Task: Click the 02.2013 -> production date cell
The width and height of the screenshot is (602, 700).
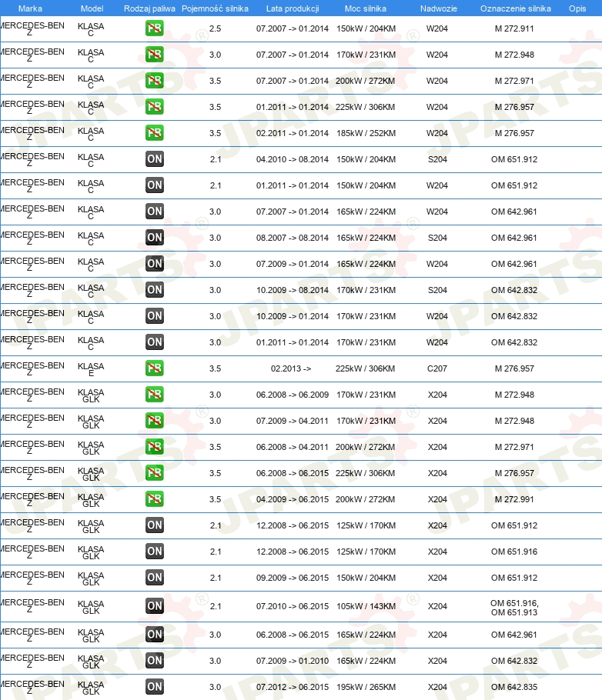Action: (290, 368)
